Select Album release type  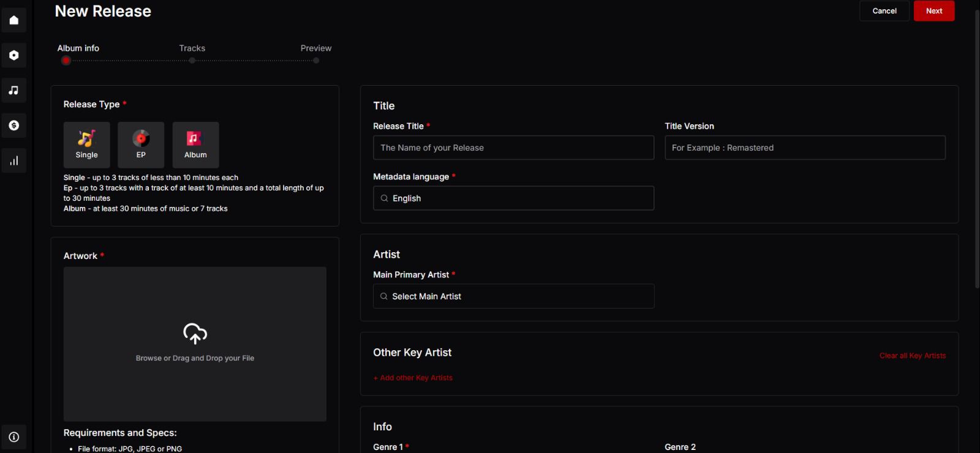click(x=195, y=144)
